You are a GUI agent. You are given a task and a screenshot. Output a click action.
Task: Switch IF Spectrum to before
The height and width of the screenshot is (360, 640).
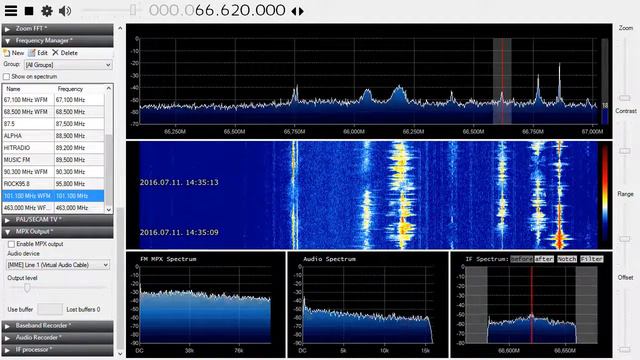pyautogui.click(x=522, y=259)
